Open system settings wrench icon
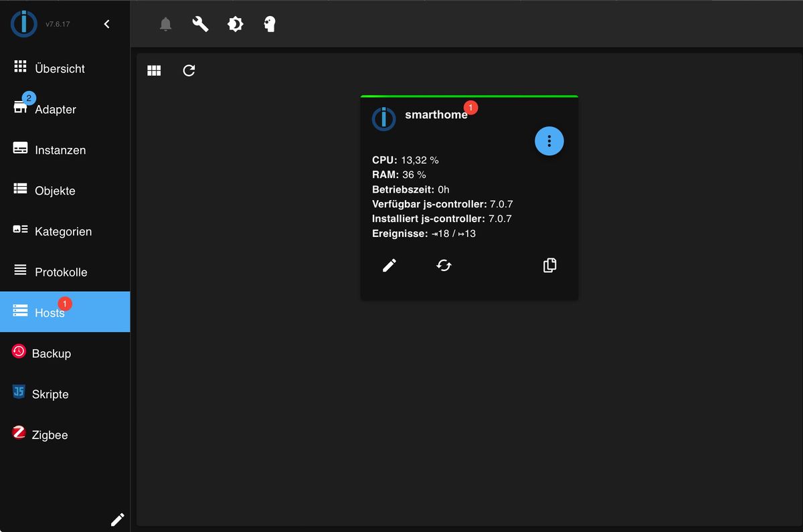 [x=200, y=25]
